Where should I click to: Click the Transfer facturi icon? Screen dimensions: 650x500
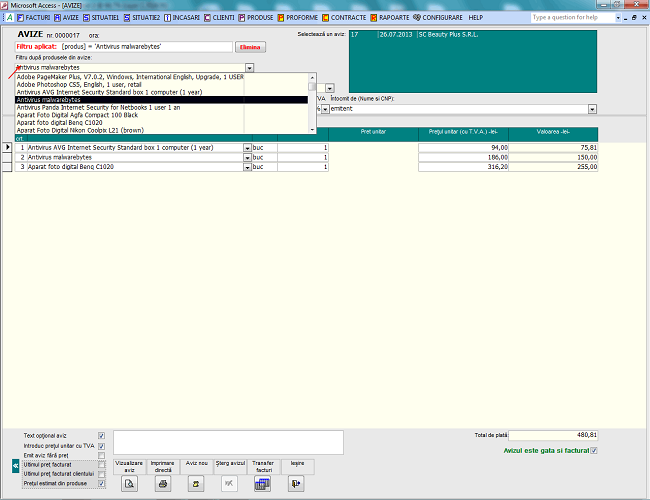click(263, 483)
